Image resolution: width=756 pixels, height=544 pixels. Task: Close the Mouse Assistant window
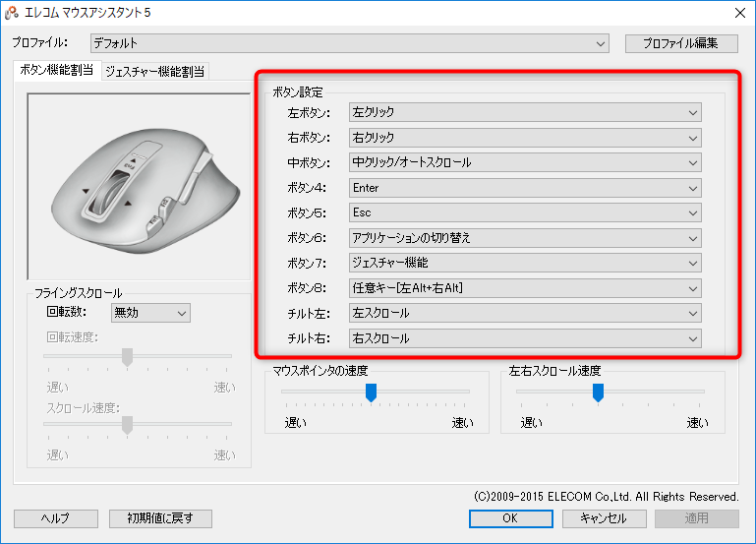point(738,12)
